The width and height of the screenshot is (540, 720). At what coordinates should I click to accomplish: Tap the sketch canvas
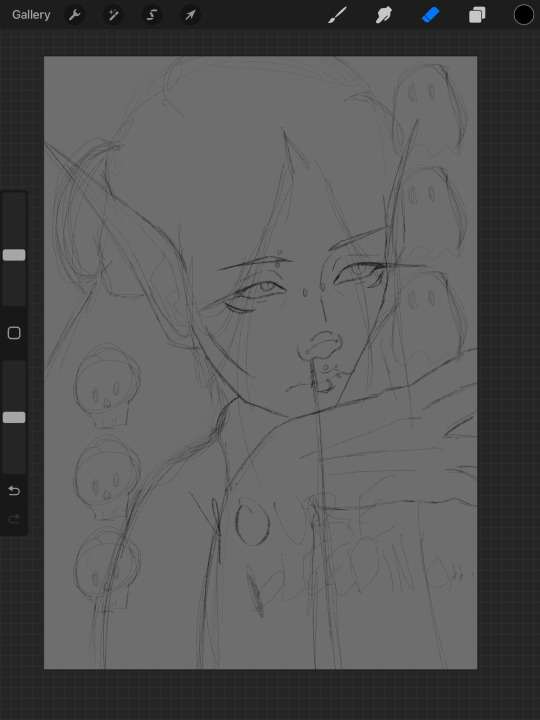point(260,362)
